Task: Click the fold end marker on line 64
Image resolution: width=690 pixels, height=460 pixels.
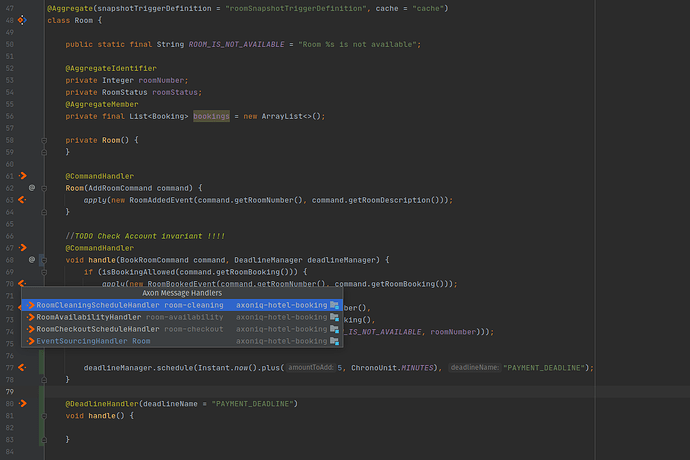Action: tap(44, 212)
